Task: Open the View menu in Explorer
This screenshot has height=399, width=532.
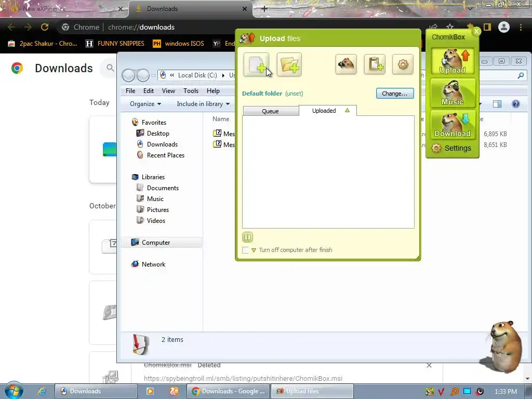Action: click(168, 91)
